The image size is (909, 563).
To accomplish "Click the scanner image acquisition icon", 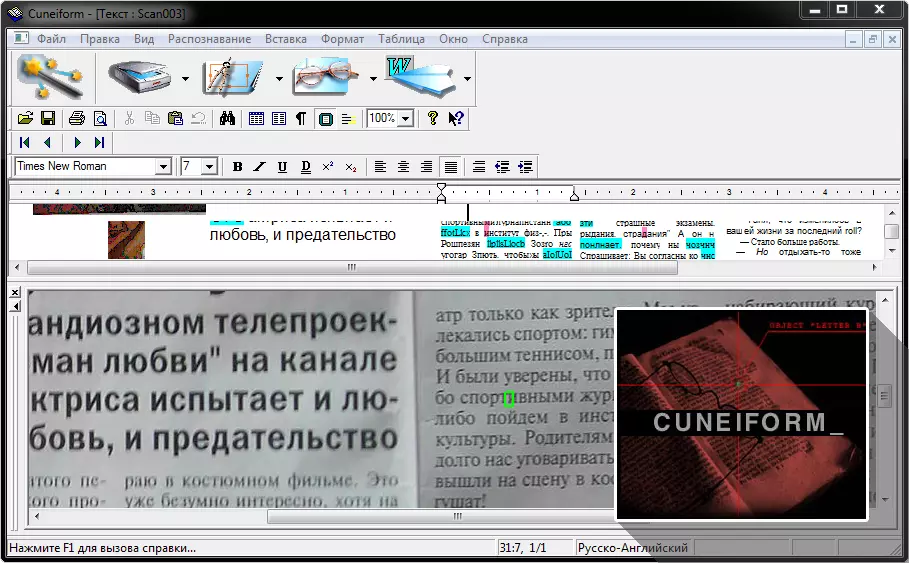I will tap(139, 76).
